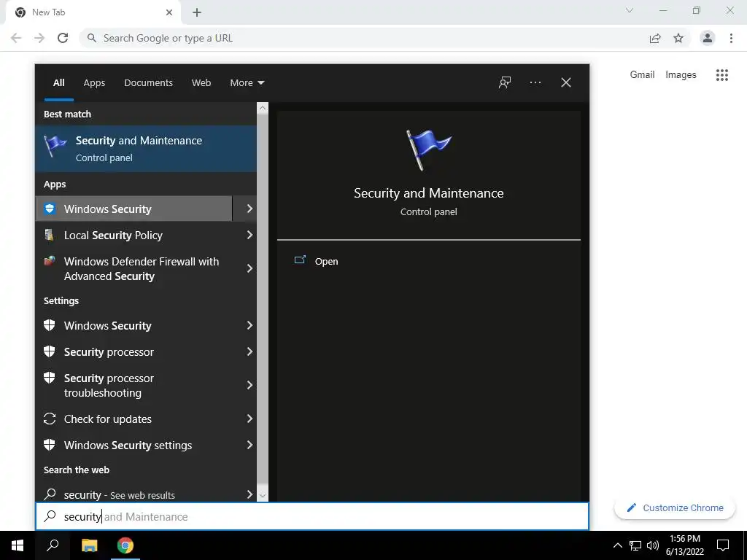This screenshot has width=747, height=560.
Task: Click the results list scrollbar down arrow
Action: click(263, 495)
